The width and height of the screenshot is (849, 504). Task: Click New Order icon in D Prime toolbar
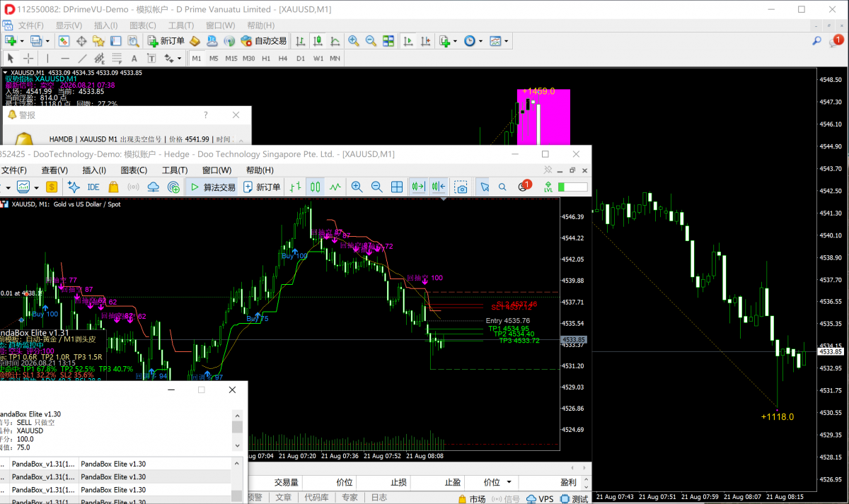click(x=166, y=41)
